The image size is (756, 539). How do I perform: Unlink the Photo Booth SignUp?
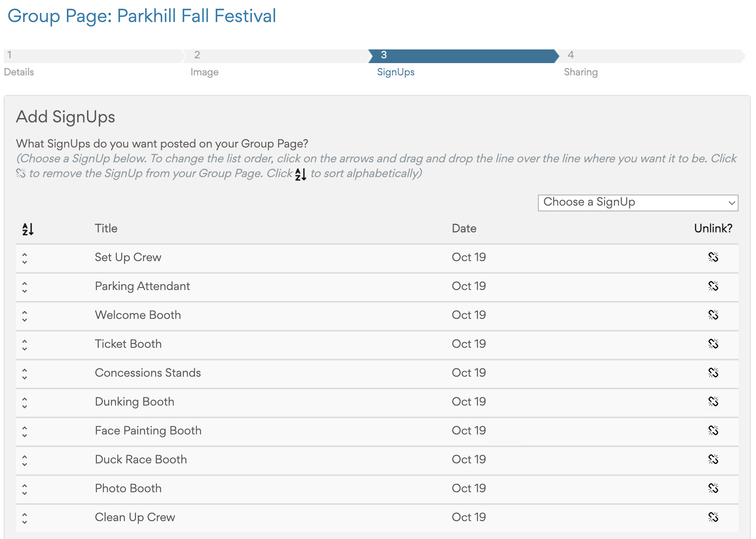coord(713,488)
